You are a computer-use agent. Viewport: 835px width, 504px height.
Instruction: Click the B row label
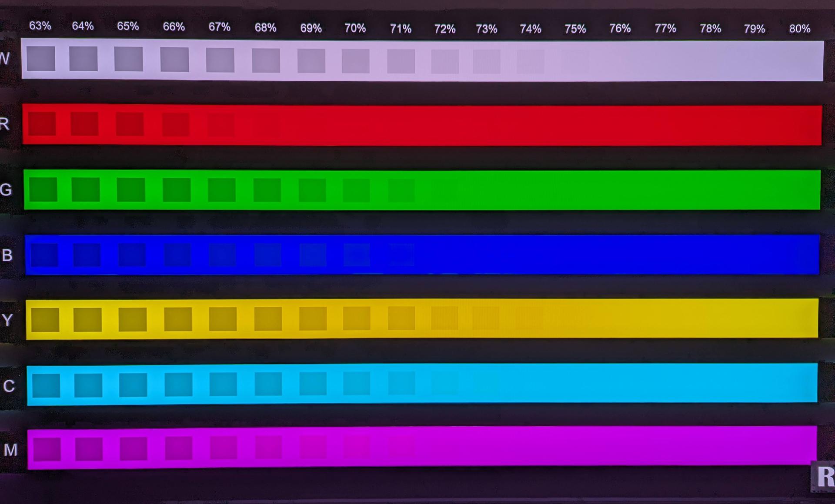pyautogui.click(x=7, y=255)
